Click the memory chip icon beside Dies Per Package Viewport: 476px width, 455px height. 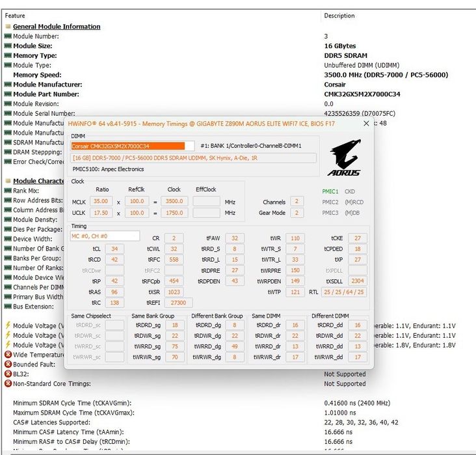point(8,229)
